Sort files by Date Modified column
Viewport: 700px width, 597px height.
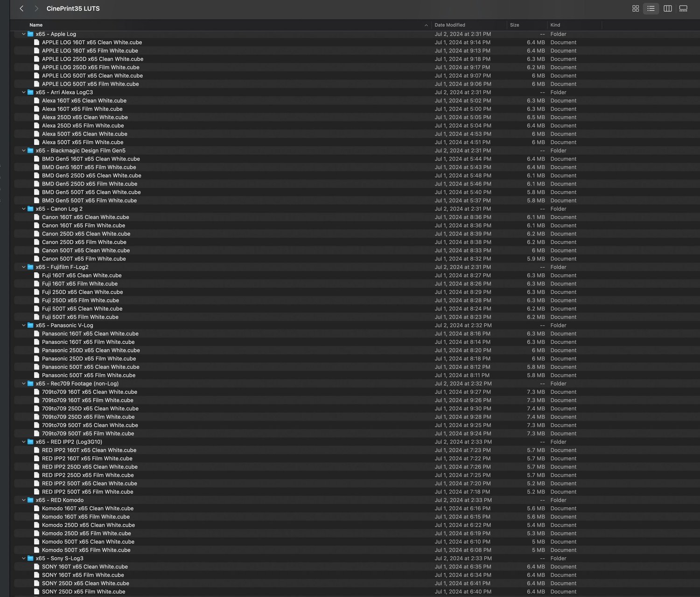[449, 25]
